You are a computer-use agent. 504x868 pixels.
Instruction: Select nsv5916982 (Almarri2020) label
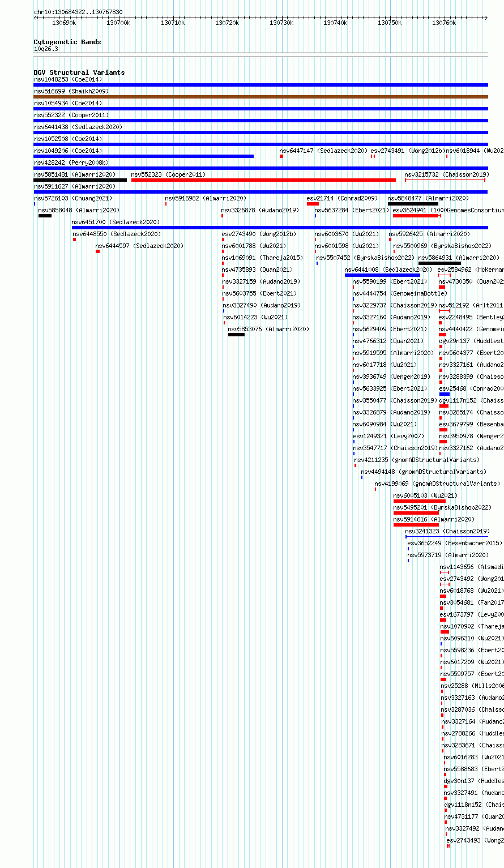pos(206,198)
